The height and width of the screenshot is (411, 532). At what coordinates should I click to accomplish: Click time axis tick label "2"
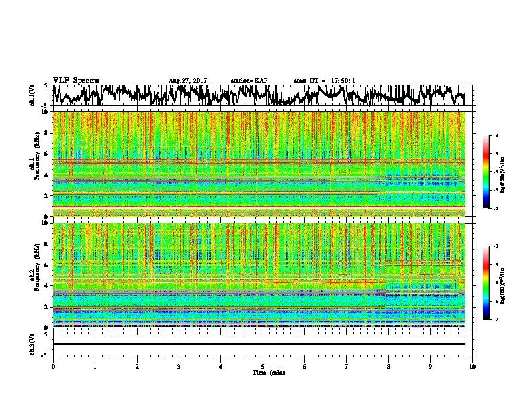137,366
